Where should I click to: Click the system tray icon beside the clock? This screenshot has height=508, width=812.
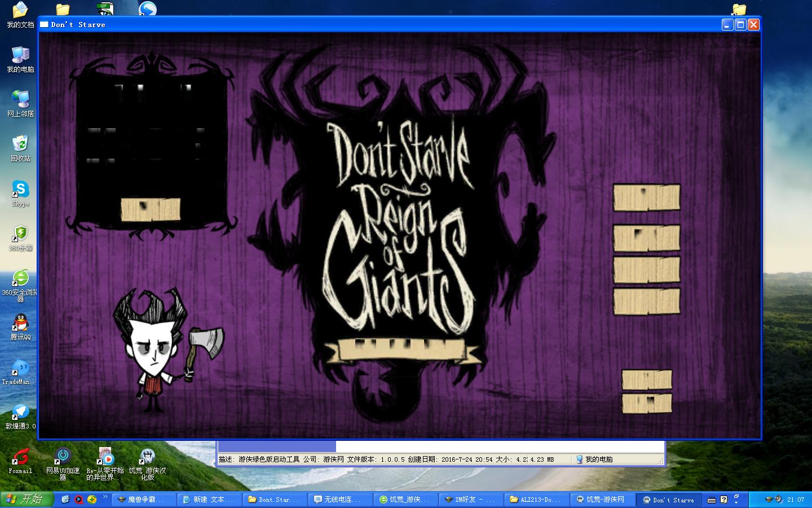pyautogui.click(x=779, y=500)
